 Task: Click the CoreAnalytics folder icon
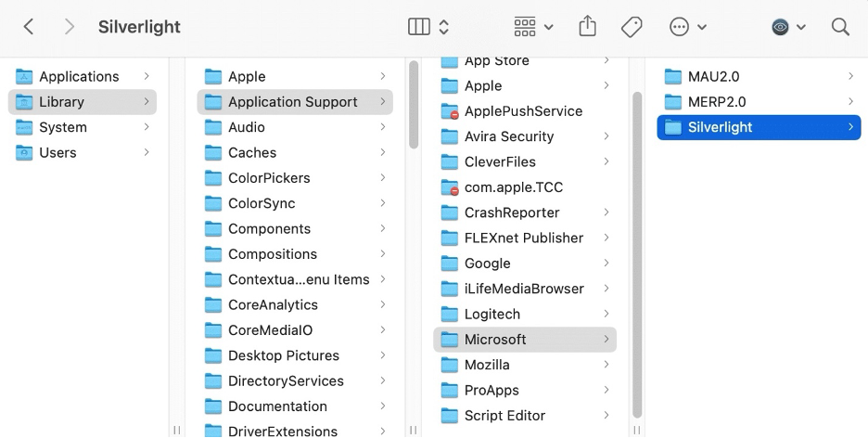(213, 305)
